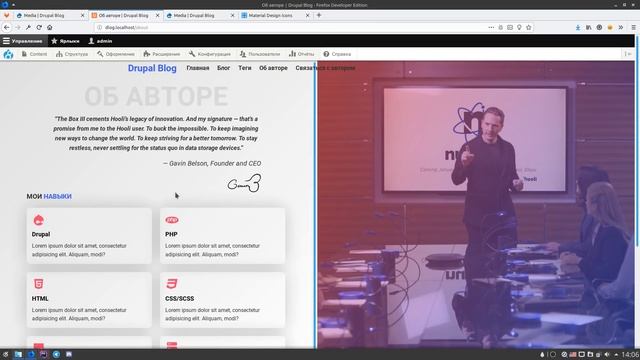Open the downloads arrow icon

[578, 27]
